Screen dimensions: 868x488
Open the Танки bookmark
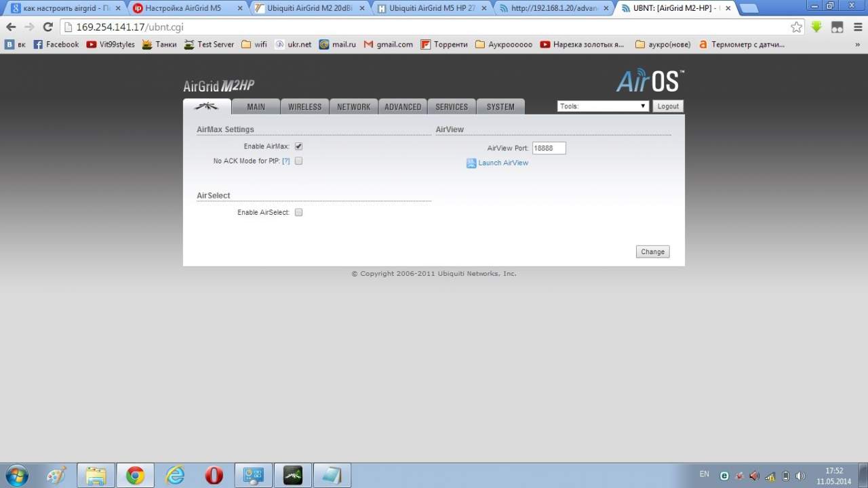pos(159,45)
